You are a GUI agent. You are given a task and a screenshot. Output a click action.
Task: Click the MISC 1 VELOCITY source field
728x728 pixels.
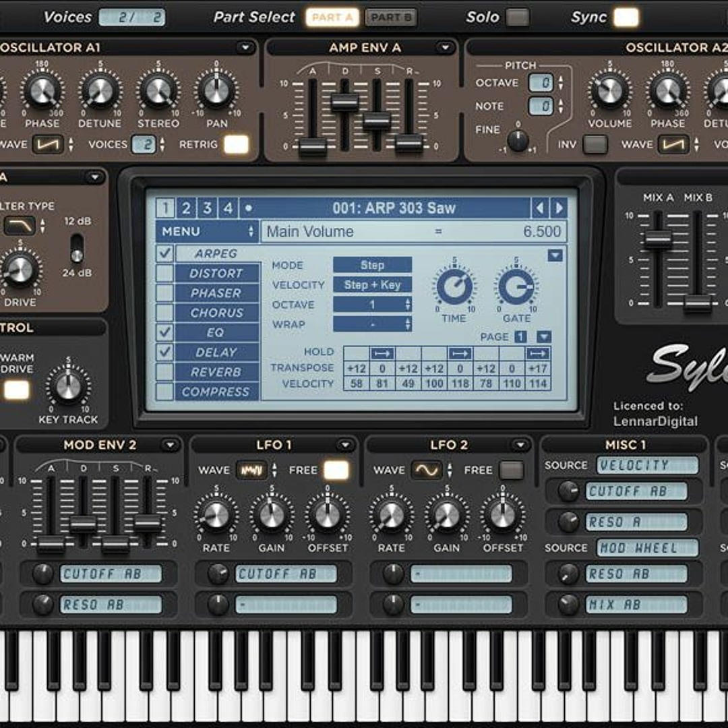pyautogui.click(x=647, y=465)
